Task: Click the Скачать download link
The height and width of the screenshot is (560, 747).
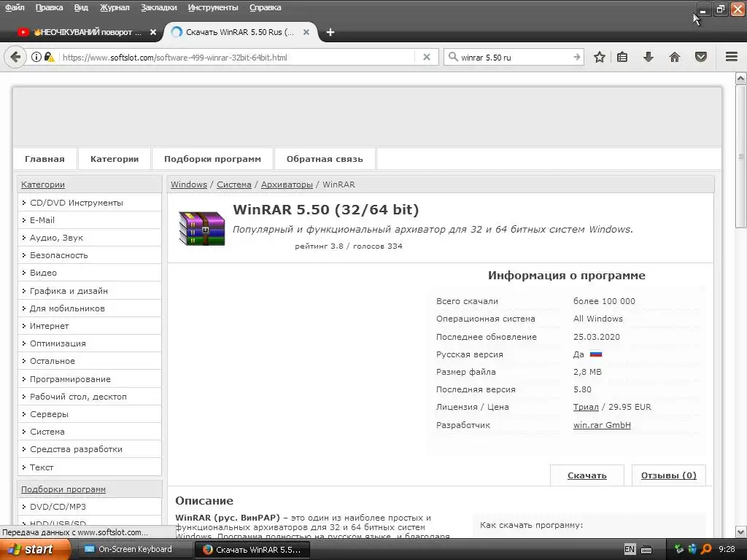Action: click(x=587, y=475)
